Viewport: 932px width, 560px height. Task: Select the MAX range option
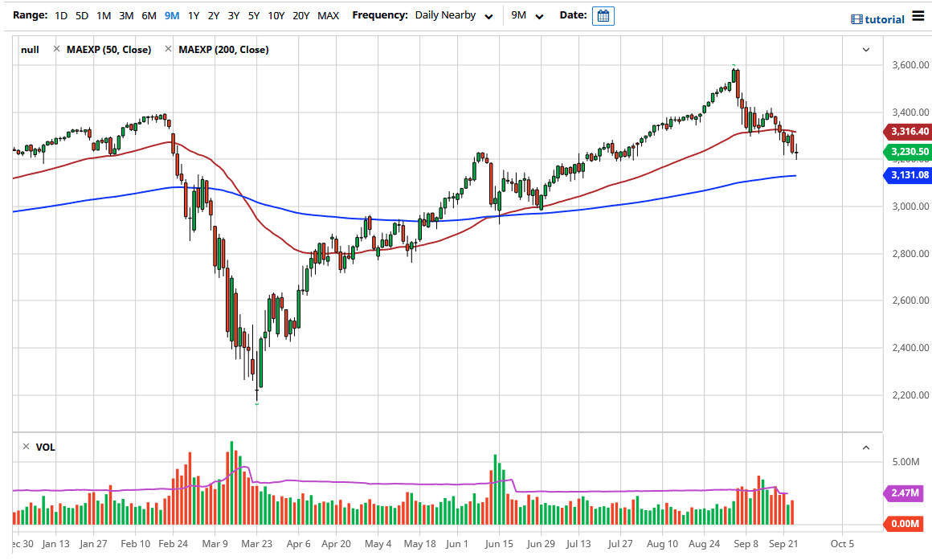pyautogui.click(x=328, y=15)
